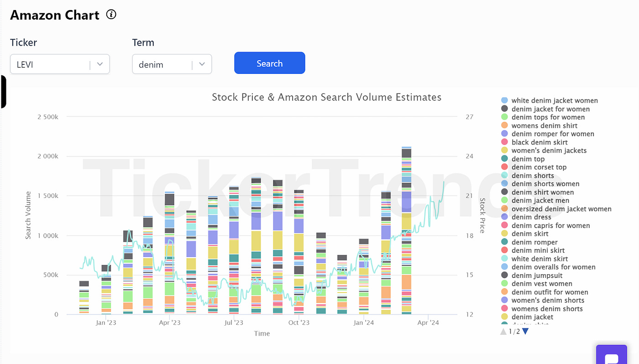
Task: Select 'denim vest women' legend text
Action: [x=543, y=284]
